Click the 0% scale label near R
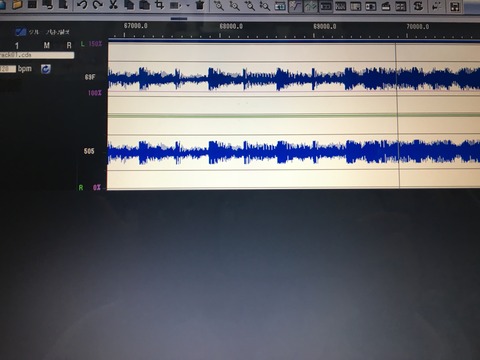The height and width of the screenshot is (360, 480). pos(97,188)
